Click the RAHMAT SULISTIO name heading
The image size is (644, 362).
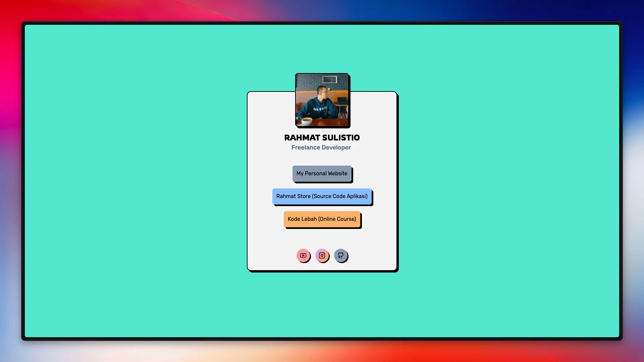point(322,138)
